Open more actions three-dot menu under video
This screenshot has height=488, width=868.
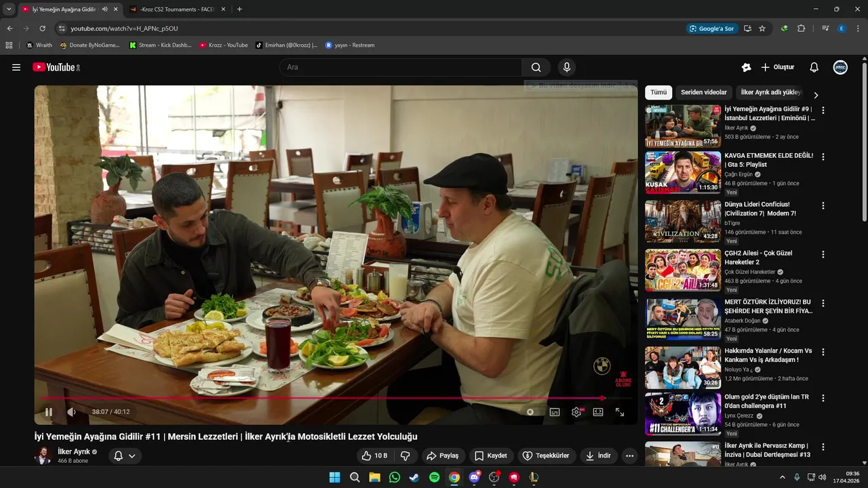pyautogui.click(x=630, y=455)
